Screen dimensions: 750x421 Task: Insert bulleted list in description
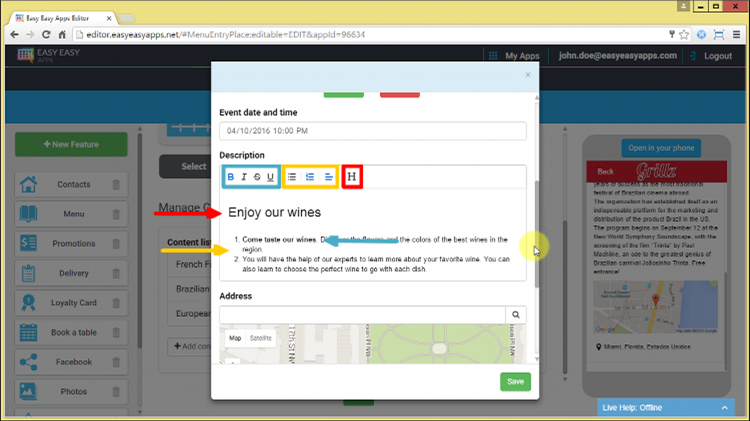pos(292,177)
